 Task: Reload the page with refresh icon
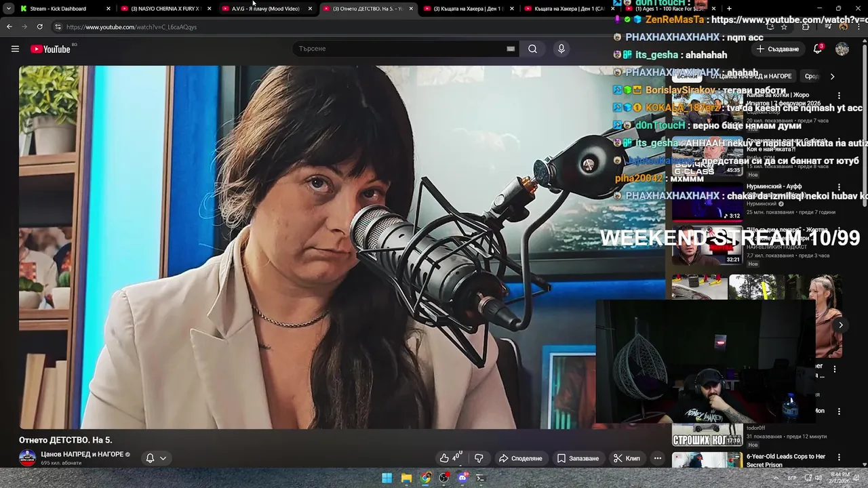click(x=39, y=27)
